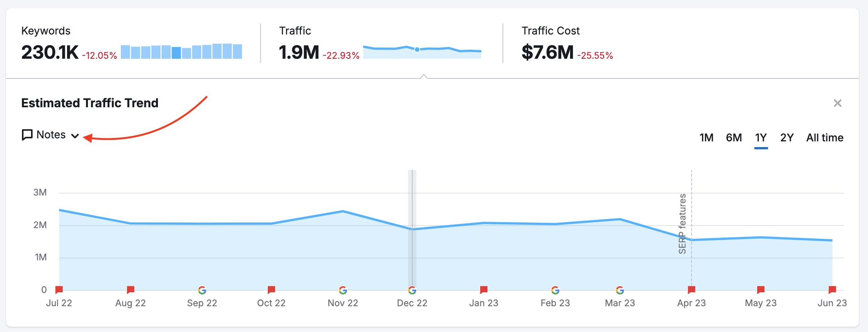This screenshot has height=332, width=868.
Task: Click the red note flag at Oct 22
Action: pyautogui.click(x=271, y=290)
